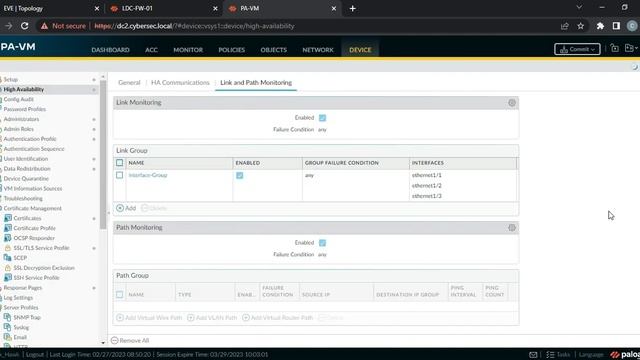Click SSL/TLS Service Profile lock icon
Image resolution: width=640 pixels, height=360 pixels.
(x=8, y=248)
